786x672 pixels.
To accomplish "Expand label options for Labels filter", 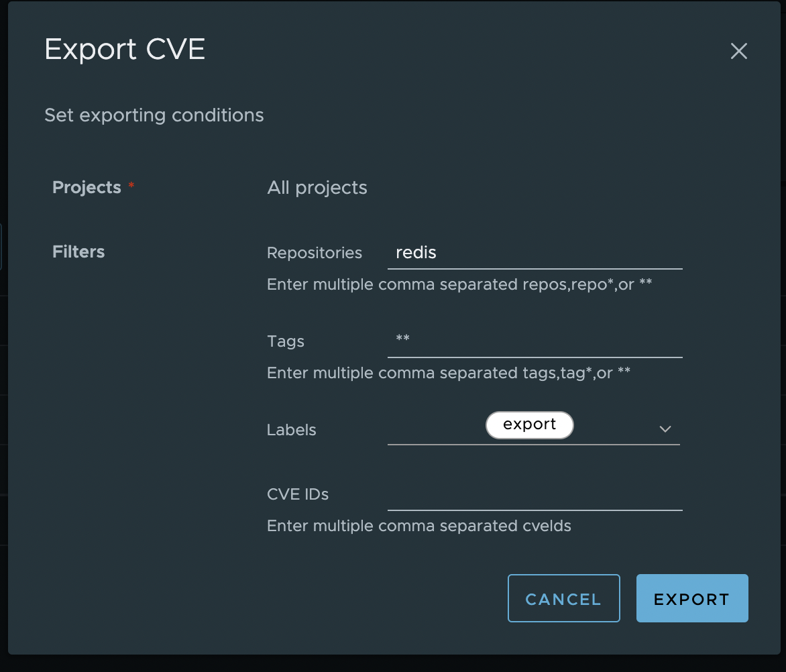I will click(665, 429).
